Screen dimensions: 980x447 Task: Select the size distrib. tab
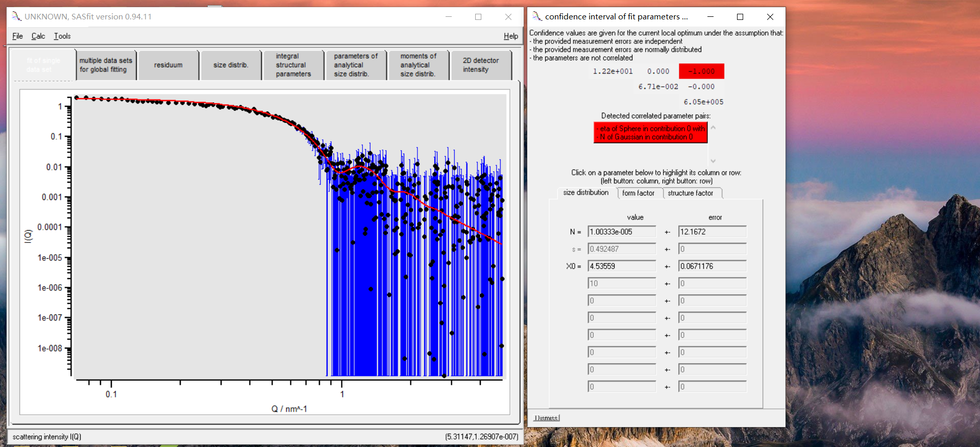[x=231, y=65]
